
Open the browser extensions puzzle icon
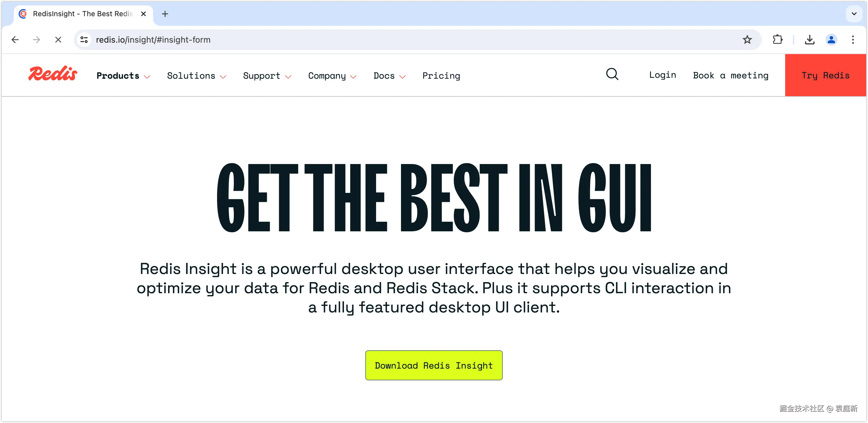[777, 40]
